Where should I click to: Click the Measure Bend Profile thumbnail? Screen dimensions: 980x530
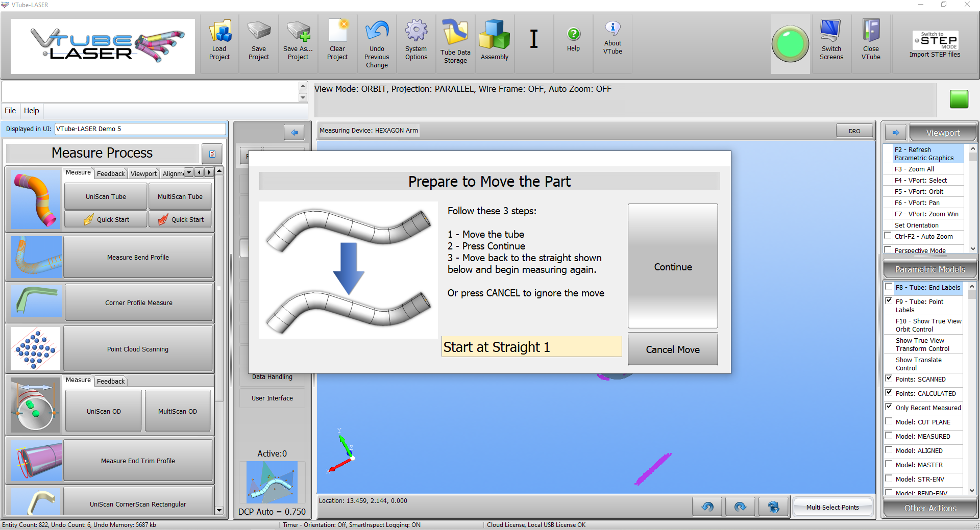tap(36, 257)
